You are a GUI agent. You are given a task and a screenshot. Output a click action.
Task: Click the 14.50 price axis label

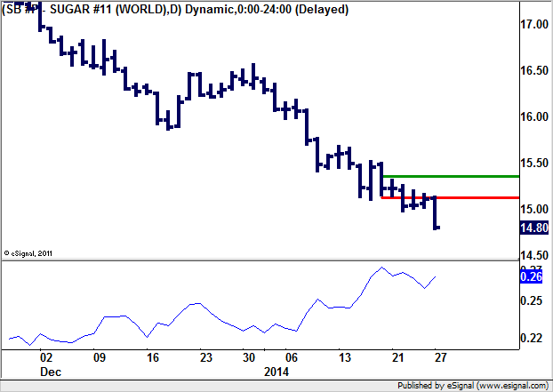click(x=534, y=255)
